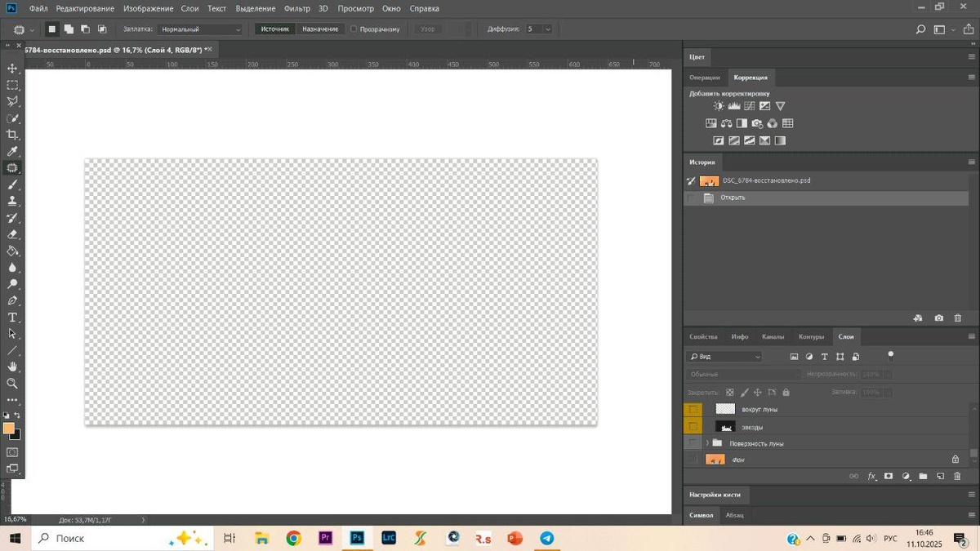Viewport: 980px width, 551px height.
Task: Toggle visibility of layer звезды
Action: 693,426
